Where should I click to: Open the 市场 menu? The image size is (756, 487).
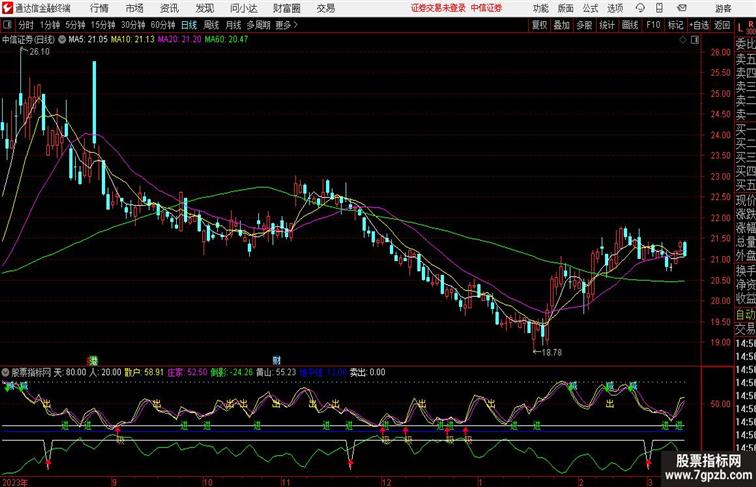click(134, 8)
